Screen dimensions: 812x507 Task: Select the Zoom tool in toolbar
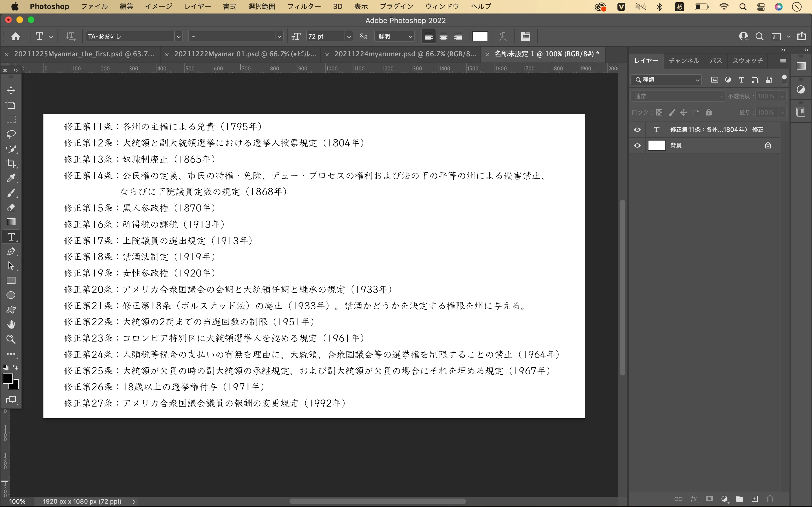[x=11, y=339]
